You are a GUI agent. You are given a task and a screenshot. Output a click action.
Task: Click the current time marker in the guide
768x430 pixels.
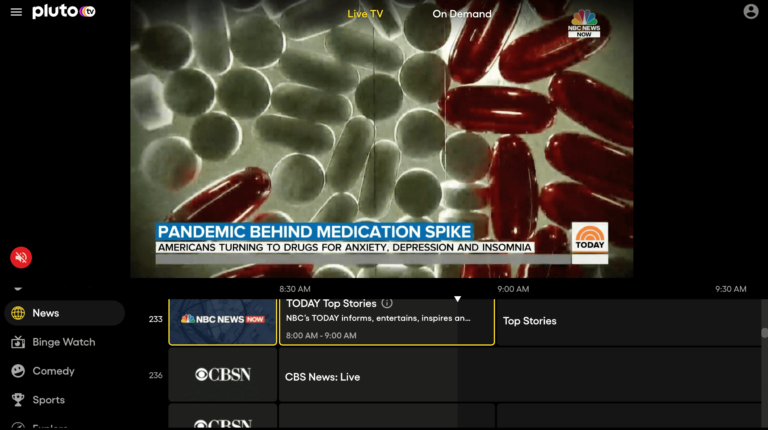tap(458, 298)
